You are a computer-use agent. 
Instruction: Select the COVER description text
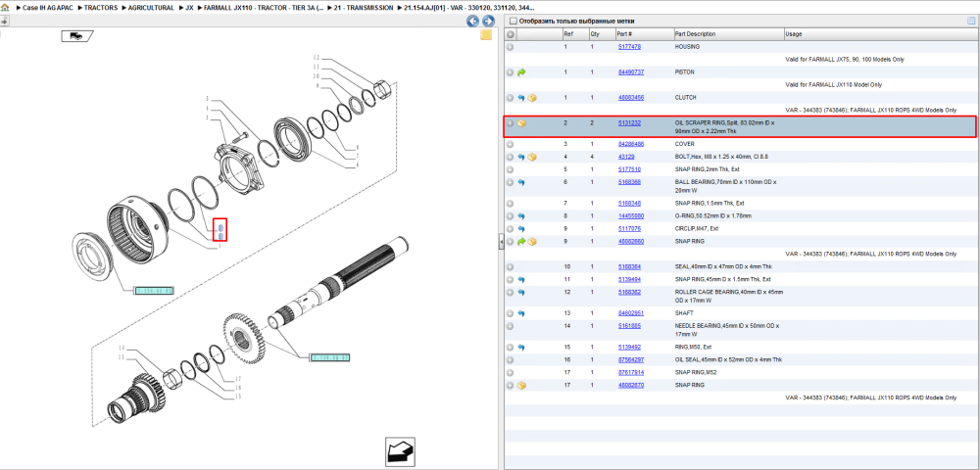tap(684, 144)
